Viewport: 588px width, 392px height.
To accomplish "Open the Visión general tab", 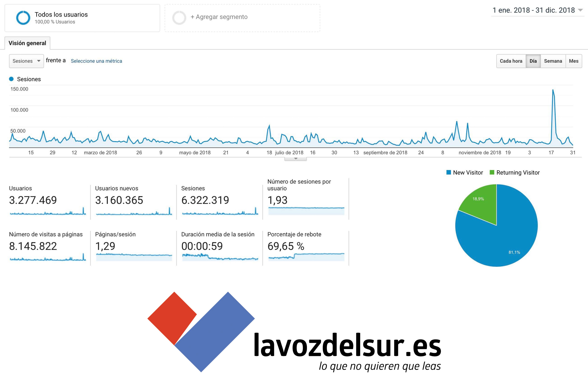I will coord(27,43).
